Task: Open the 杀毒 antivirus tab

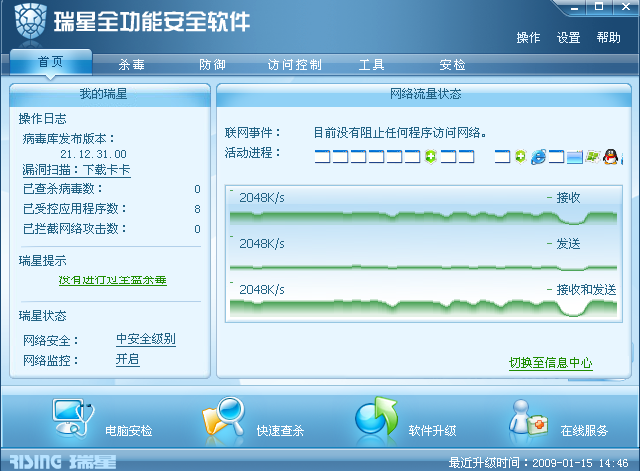Action: tap(132, 64)
